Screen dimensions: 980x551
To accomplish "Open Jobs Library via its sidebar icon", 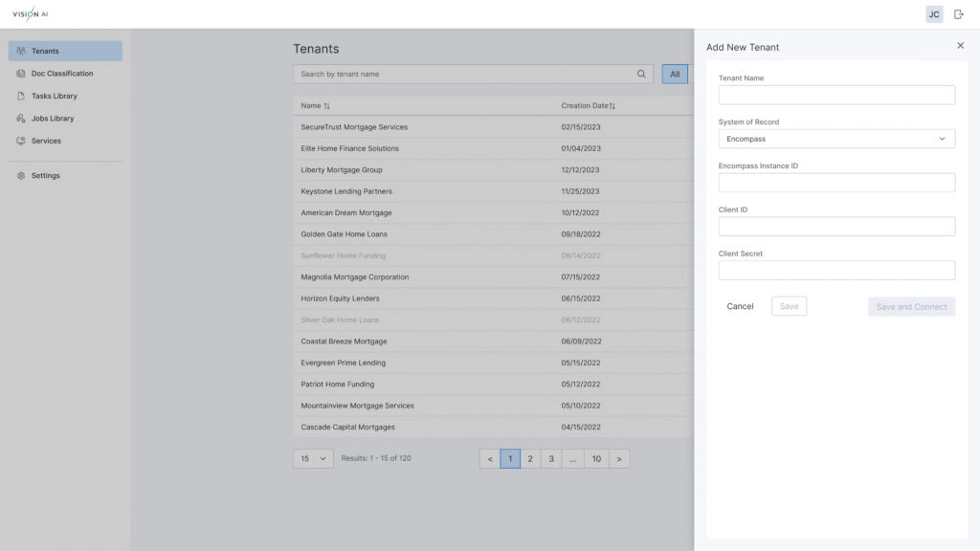I will [19, 118].
